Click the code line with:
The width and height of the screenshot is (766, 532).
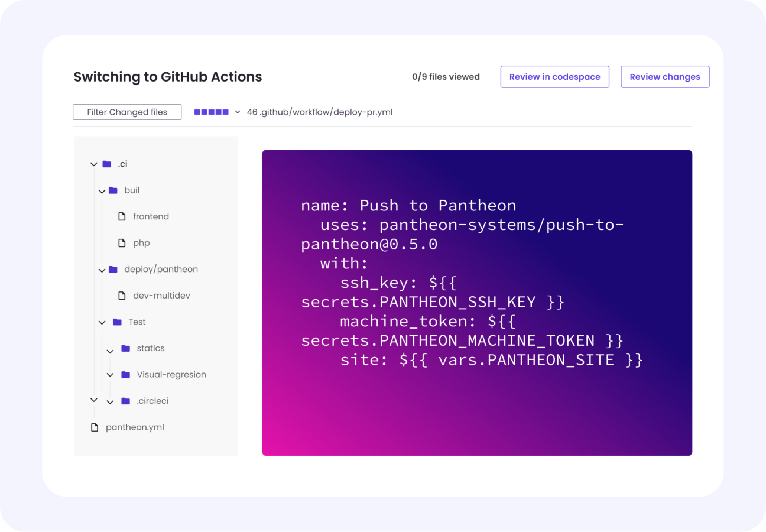pyautogui.click(x=344, y=263)
